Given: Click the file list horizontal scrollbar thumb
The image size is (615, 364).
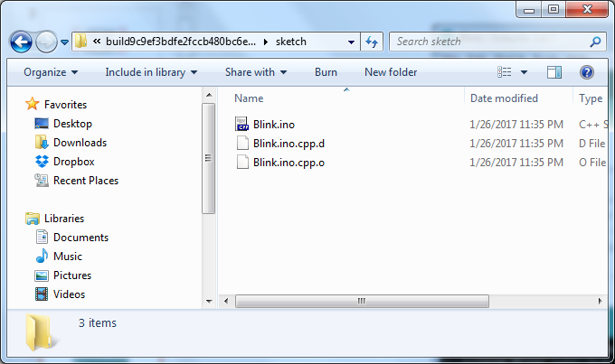Looking at the screenshot, I should (362, 302).
